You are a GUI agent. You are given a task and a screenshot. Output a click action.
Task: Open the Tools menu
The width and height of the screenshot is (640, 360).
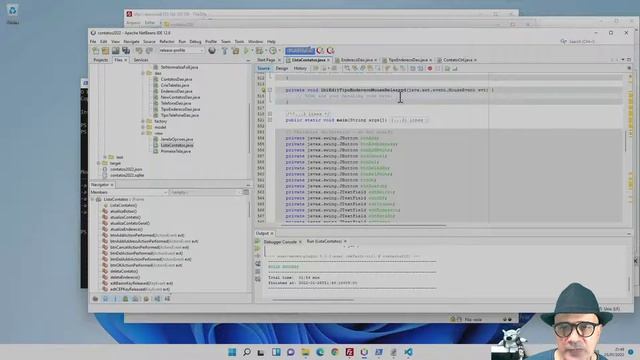239,42
